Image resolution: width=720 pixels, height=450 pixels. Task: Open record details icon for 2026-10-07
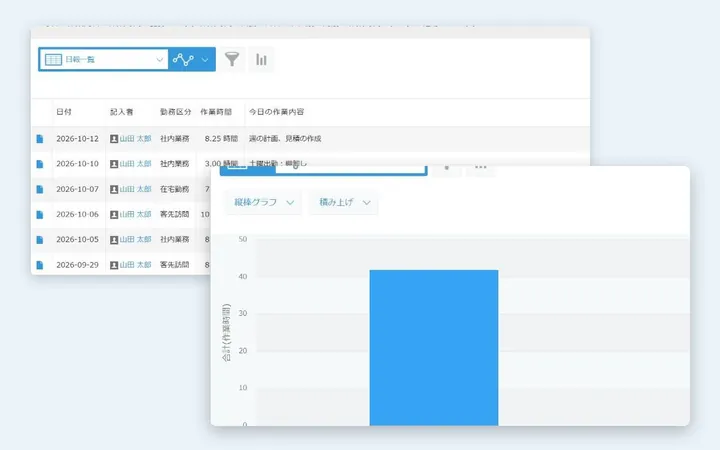40,189
